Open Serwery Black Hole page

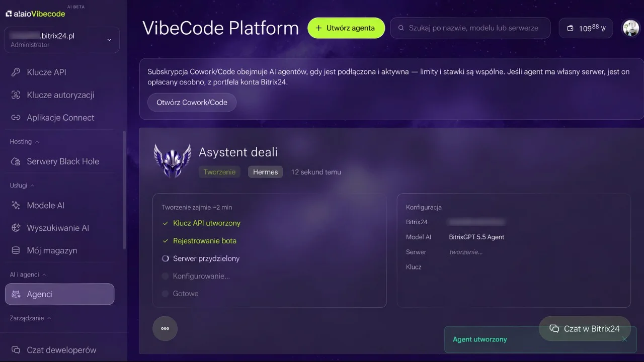[59, 161]
